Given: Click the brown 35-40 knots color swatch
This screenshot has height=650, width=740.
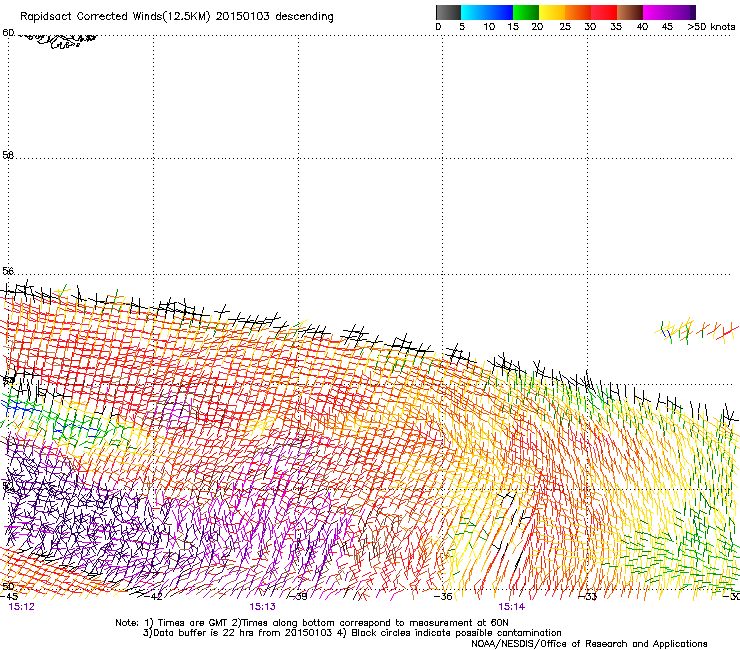Looking at the screenshot, I should (x=630, y=12).
